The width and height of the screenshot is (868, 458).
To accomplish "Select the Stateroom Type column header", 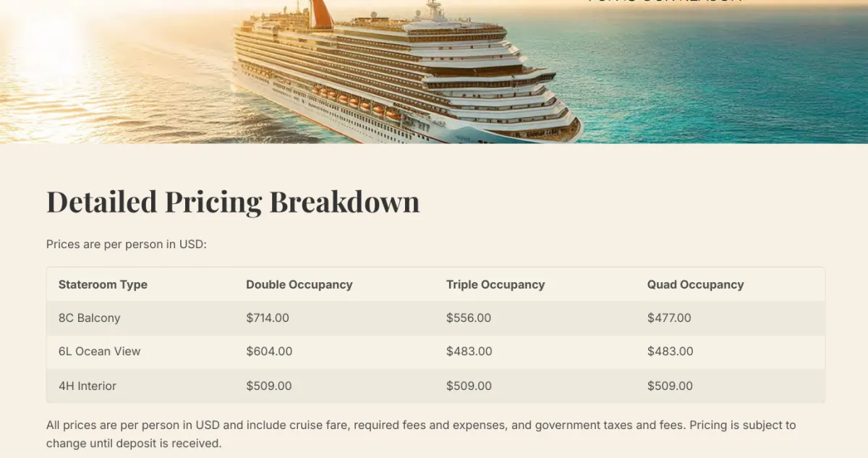I will (x=103, y=284).
